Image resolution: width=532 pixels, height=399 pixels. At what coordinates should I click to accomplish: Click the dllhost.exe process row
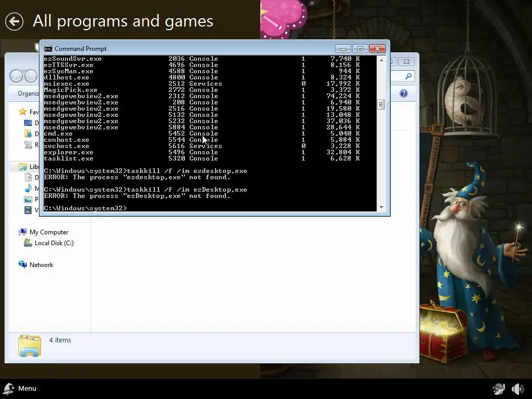click(x=202, y=77)
